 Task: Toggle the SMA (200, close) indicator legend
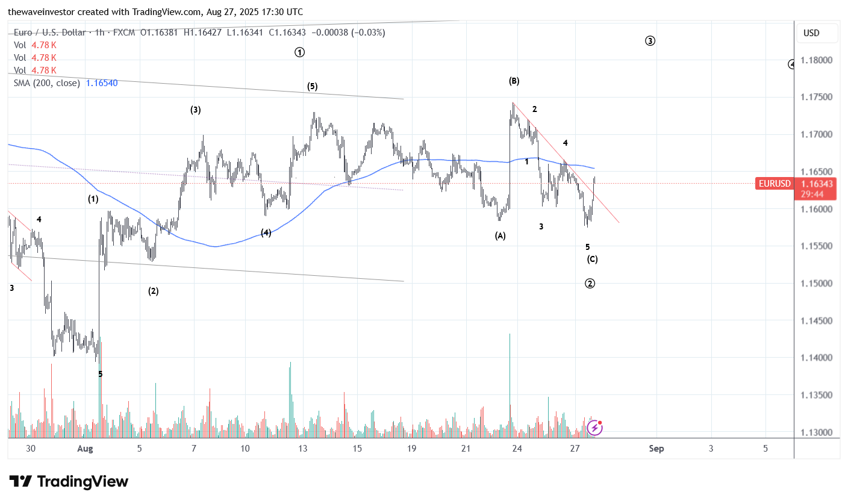click(x=46, y=83)
